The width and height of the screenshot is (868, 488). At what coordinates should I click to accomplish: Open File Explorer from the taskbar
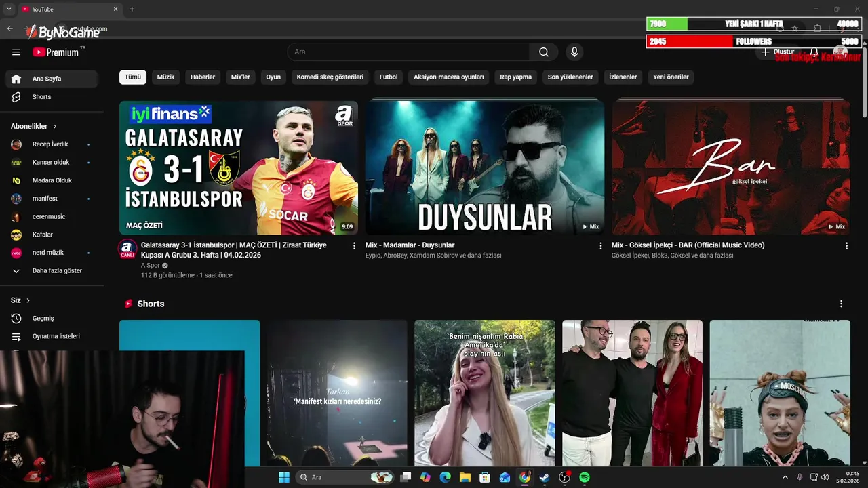[x=465, y=477]
